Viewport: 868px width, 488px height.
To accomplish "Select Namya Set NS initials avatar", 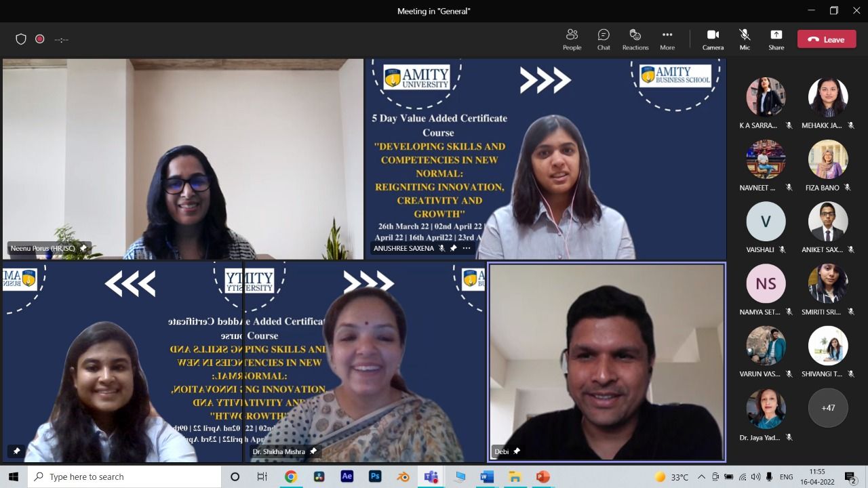I will [x=766, y=283].
